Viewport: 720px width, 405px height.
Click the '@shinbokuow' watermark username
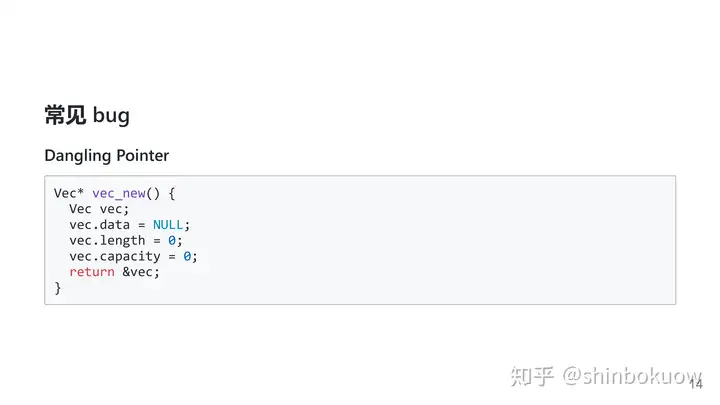coord(631,376)
